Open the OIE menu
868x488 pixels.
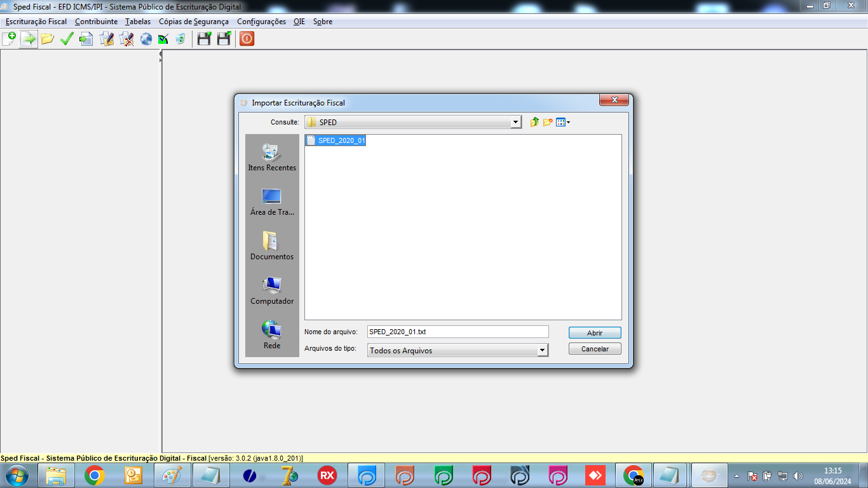click(299, 22)
